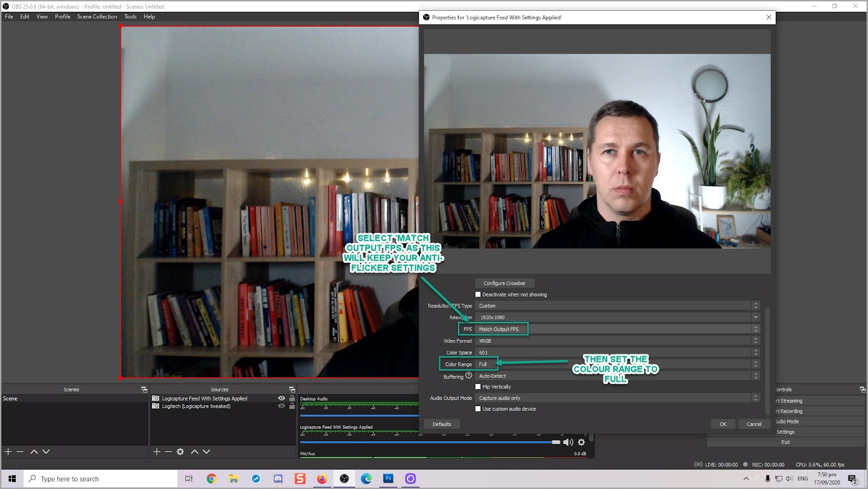This screenshot has height=489, width=868.
Task: Open Firefox from the taskbar
Action: (x=322, y=479)
